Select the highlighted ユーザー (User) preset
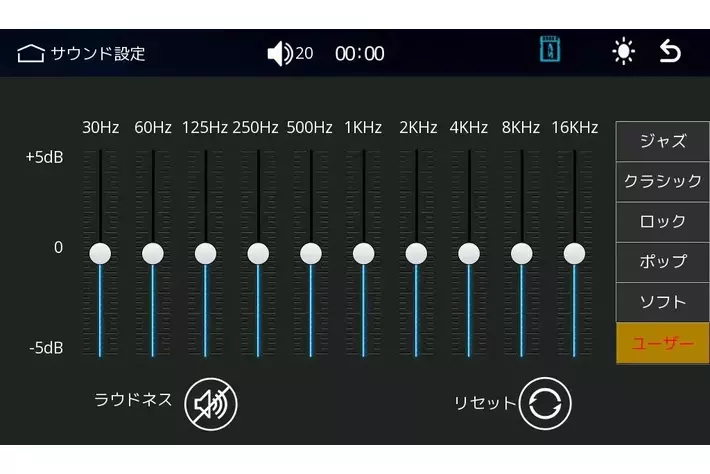The height and width of the screenshot is (474, 710). tap(662, 343)
